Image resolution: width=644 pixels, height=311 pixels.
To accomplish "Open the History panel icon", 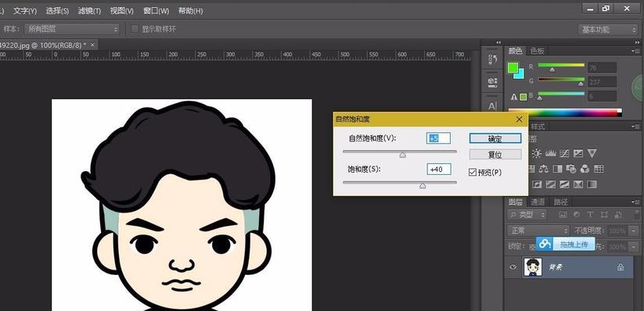I will click(492, 60).
